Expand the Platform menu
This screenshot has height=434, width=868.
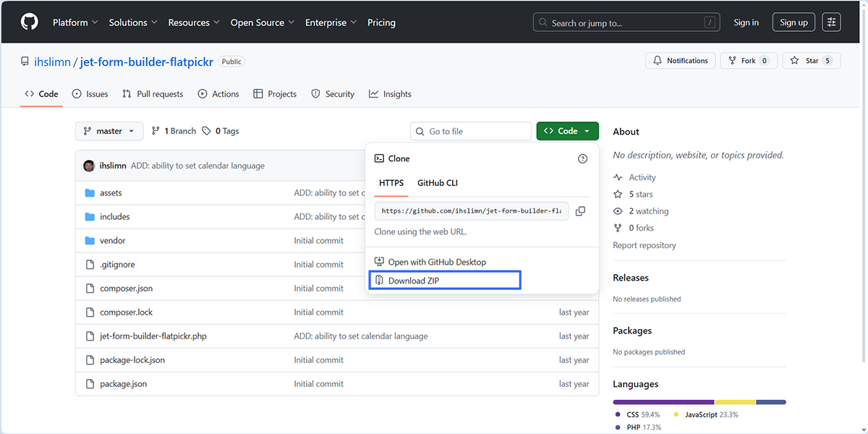point(75,22)
